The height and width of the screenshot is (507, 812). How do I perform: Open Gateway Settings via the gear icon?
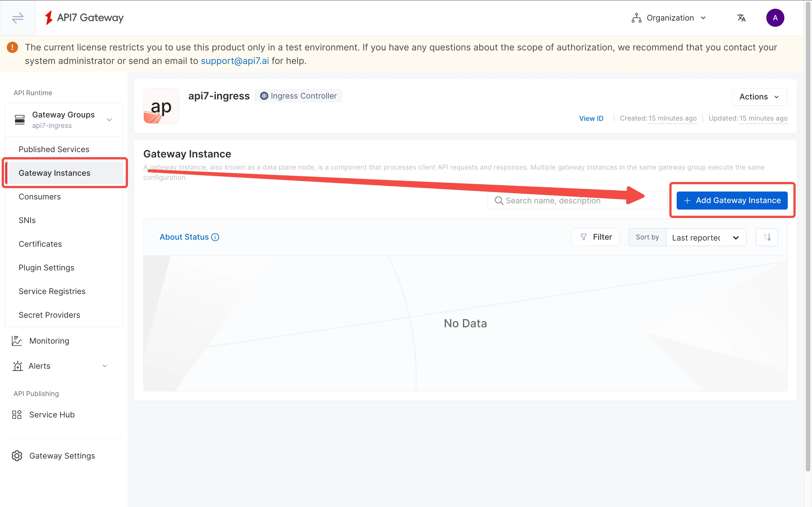pos(62,455)
